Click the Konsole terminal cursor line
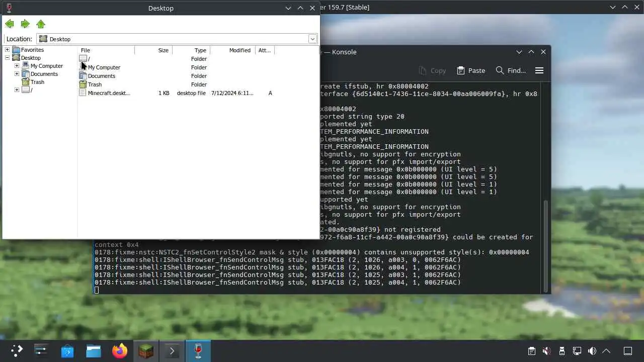This screenshot has width=644, height=362. pos(97,290)
